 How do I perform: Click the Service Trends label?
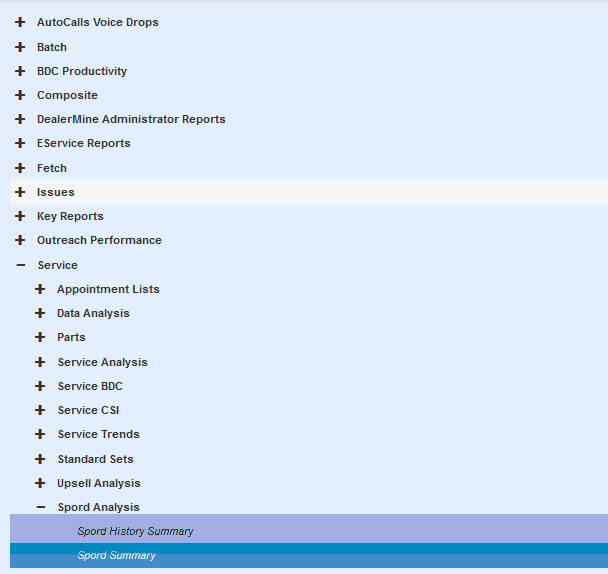pyautogui.click(x=98, y=434)
